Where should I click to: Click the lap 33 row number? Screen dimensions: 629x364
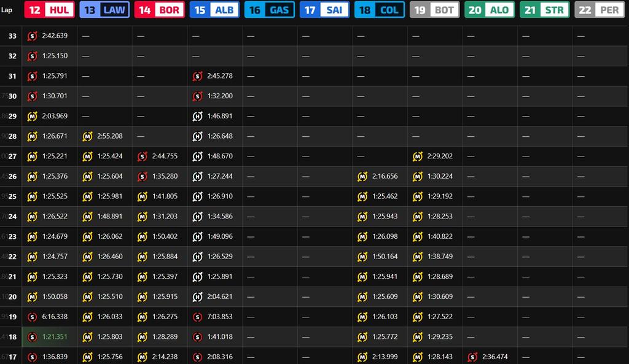(x=12, y=36)
